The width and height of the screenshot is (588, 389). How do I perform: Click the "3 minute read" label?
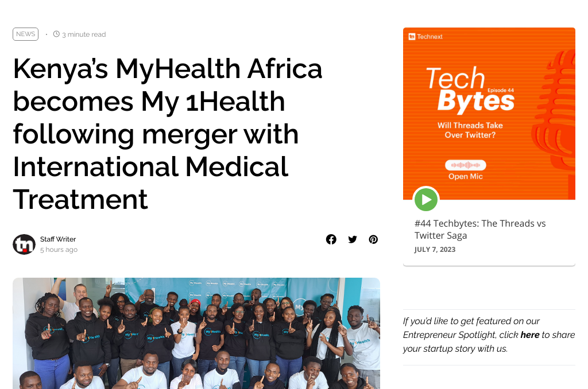[x=84, y=34]
